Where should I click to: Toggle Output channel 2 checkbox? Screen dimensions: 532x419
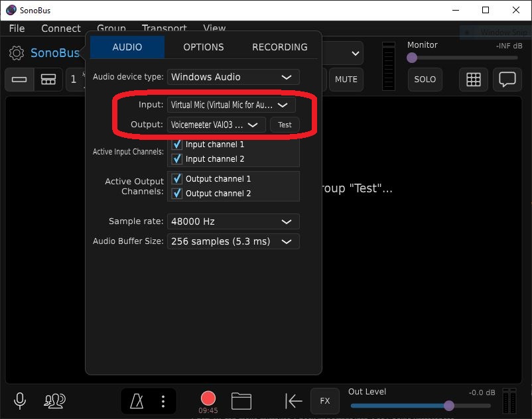point(176,193)
